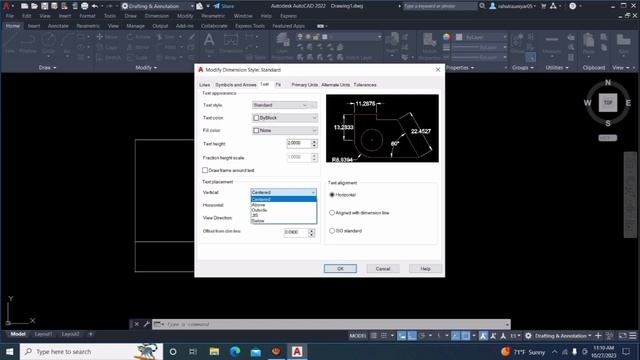Click the Centered option highlighted in Vertical list

click(284, 199)
